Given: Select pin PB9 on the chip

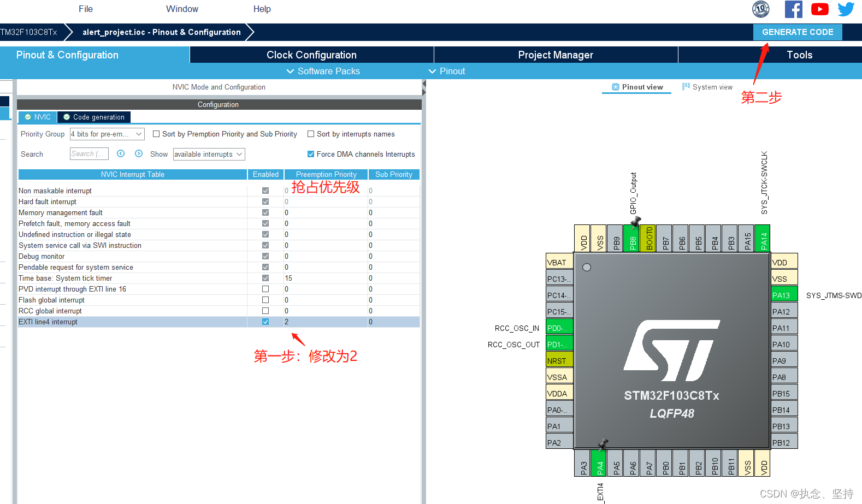Looking at the screenshot, I should [616, 239].
